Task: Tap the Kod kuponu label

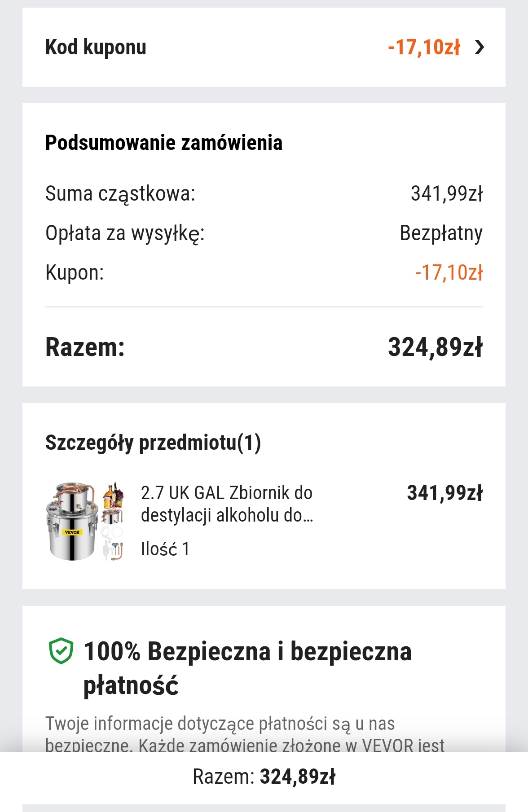Action: click(96, 47)
